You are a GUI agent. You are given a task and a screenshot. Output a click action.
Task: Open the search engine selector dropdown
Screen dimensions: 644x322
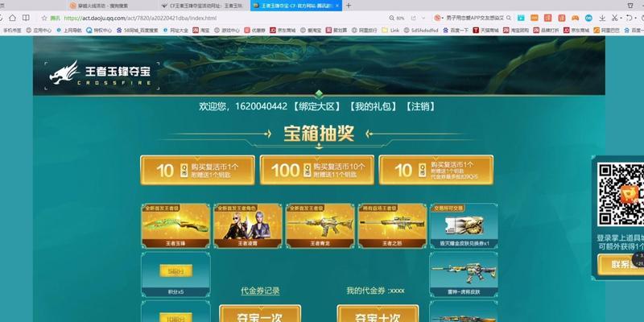click(x=439, y=18)
